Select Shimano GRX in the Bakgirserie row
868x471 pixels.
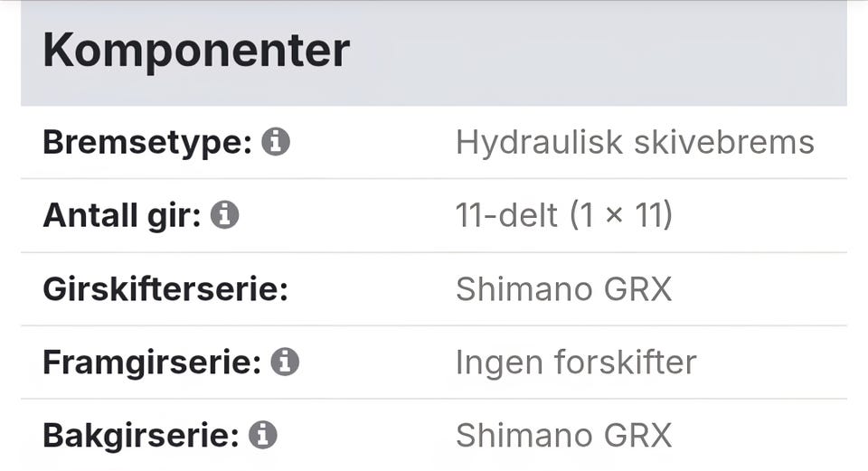564,435
